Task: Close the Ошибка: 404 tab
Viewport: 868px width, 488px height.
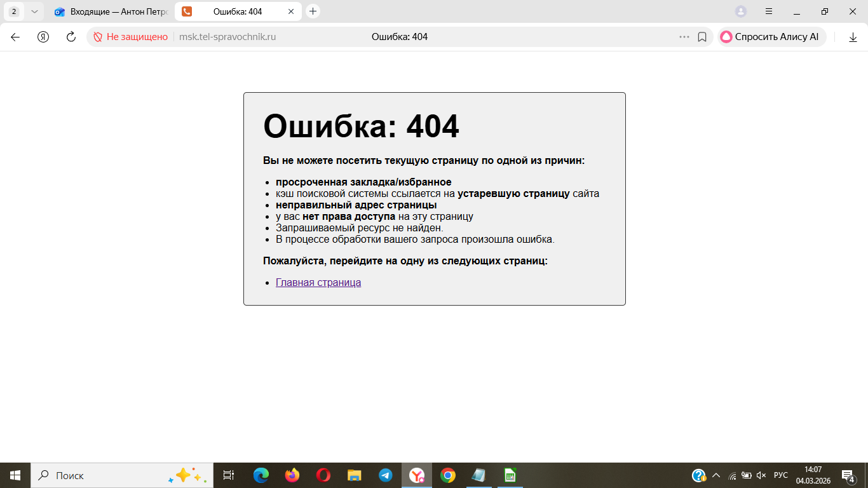Action: pyautogui.click(x=291, y=11)
